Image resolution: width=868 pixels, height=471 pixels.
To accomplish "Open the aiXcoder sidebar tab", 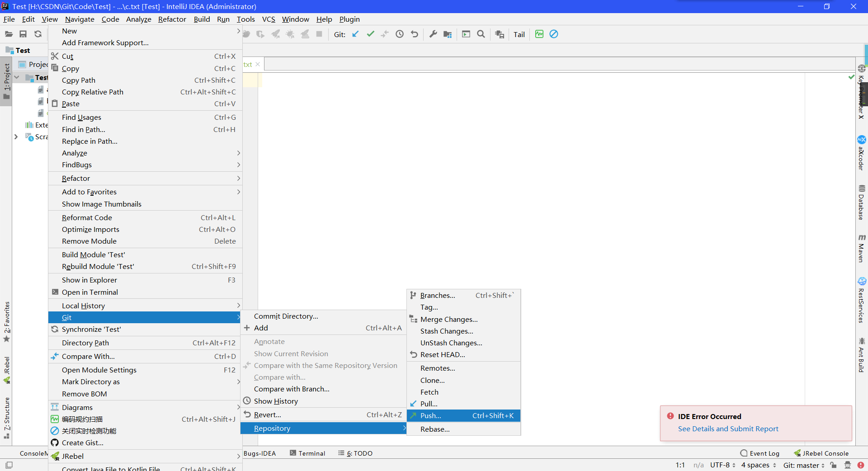I will [862, 153].
